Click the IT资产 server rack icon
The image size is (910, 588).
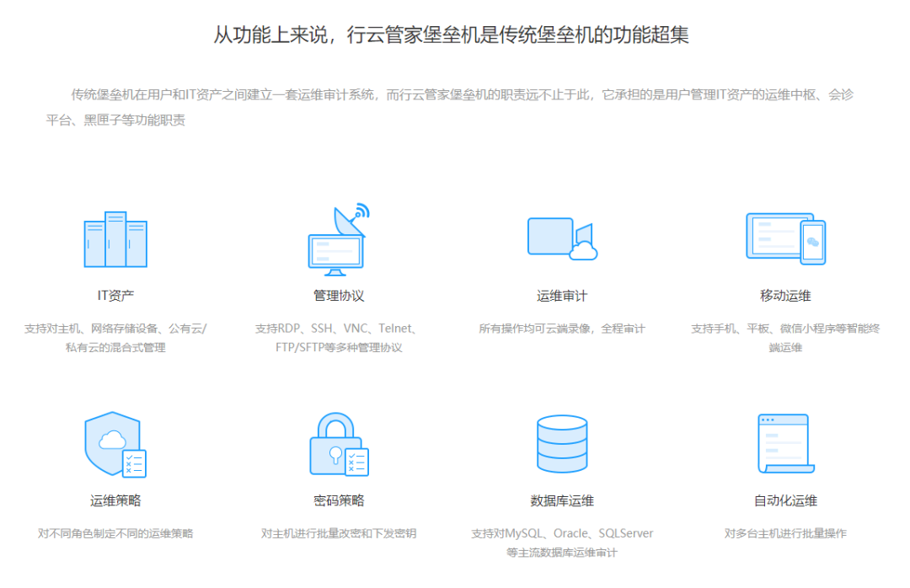(x=115, y=239)
